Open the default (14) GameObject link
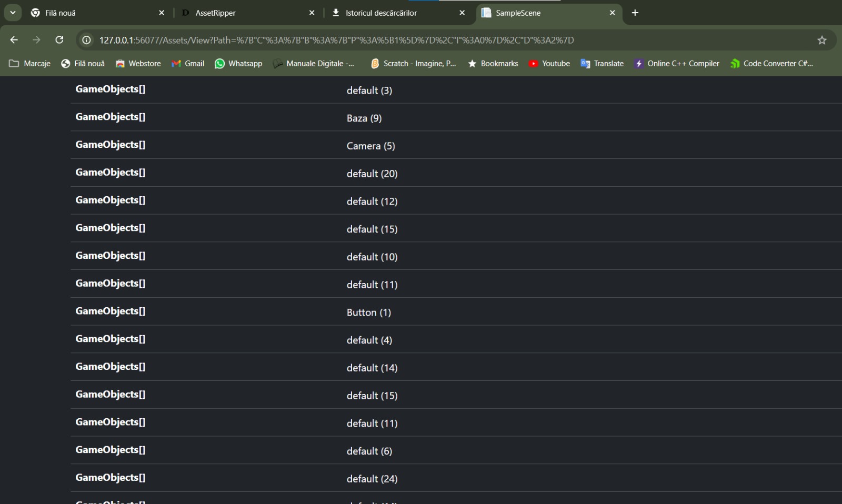Image resolution: width=842 pixels, height=504 pixels. pos(372,368)
